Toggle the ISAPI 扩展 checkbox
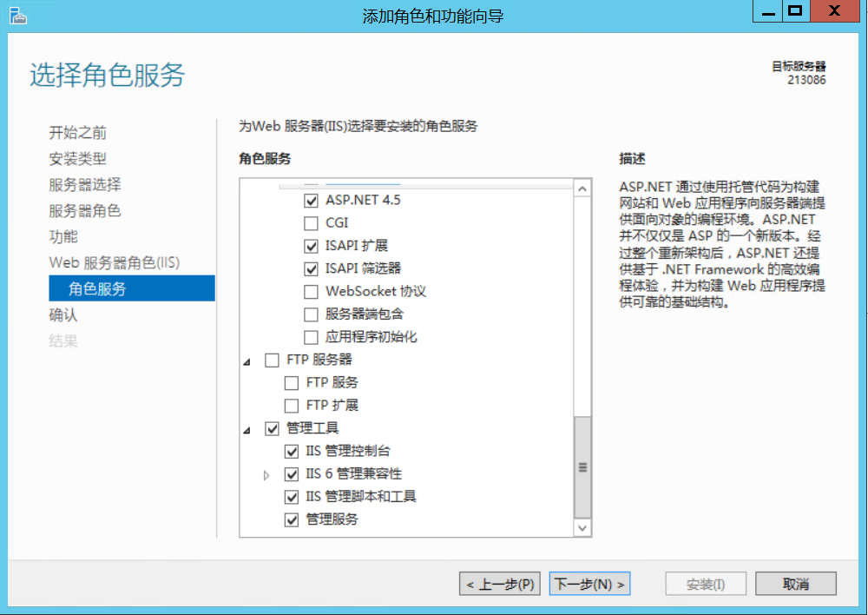This screenshot has height=615, width=868. [x=311, y=246]
